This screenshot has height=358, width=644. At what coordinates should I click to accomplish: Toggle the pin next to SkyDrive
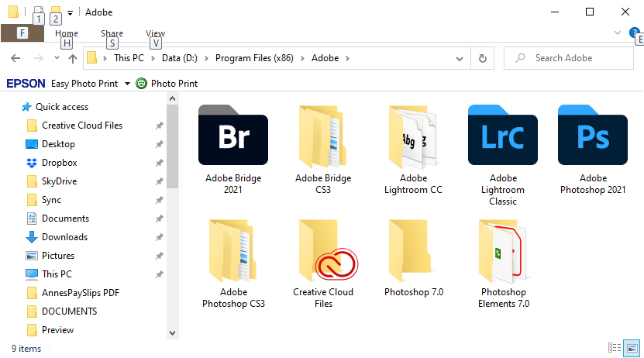tap(160, 181)
